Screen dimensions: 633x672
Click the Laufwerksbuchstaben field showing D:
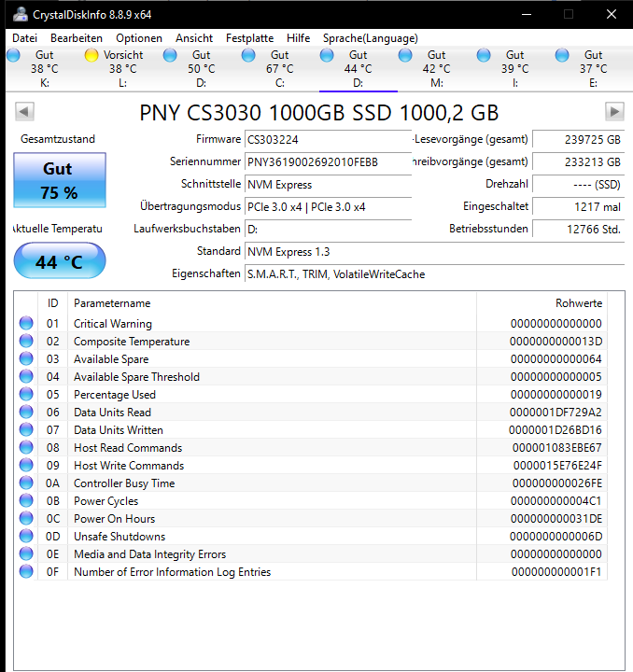pyautogui.click(x=329, y=230)
